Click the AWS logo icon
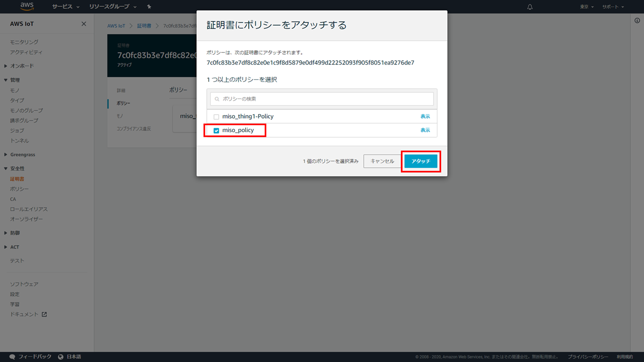 (27, 7)
